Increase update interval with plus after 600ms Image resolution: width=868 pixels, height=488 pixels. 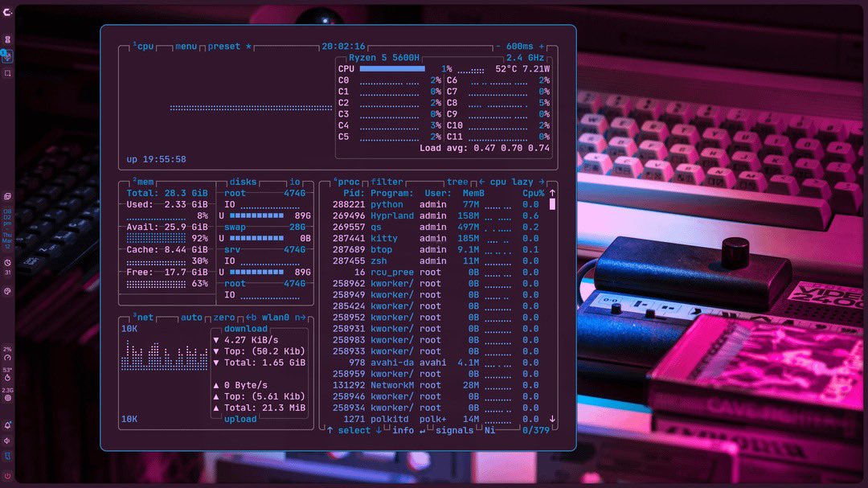542,47
